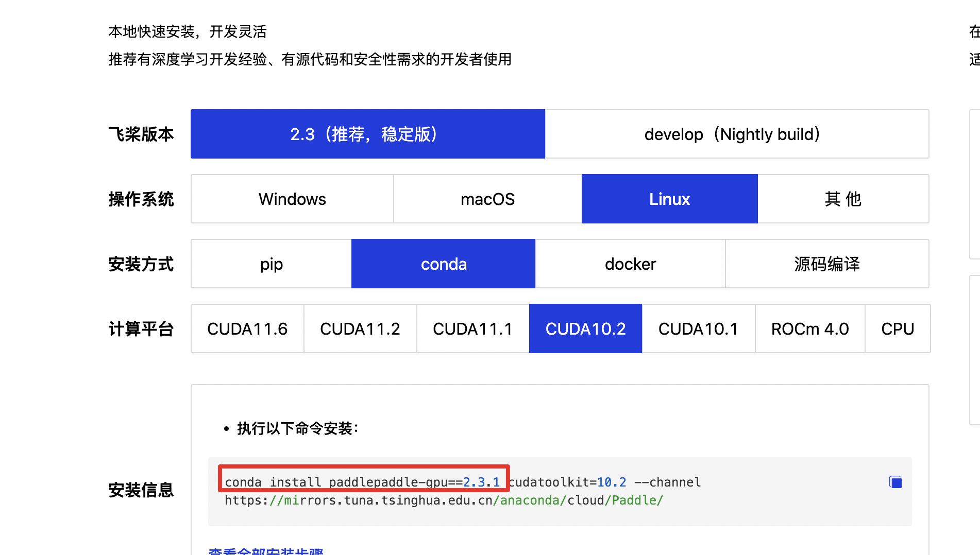Click 安装信息 row label
The width and height of the screenshot is (980, 555).
[x=141, y=490]
